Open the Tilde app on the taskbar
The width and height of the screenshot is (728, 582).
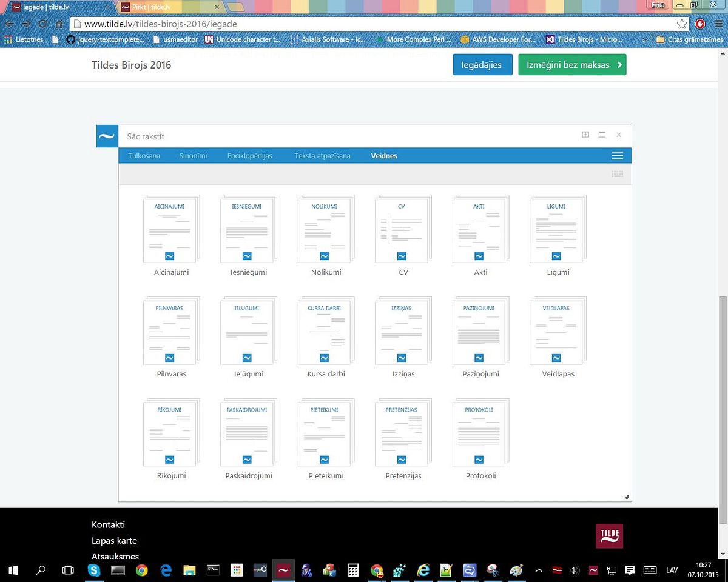(x=283, y=570)
